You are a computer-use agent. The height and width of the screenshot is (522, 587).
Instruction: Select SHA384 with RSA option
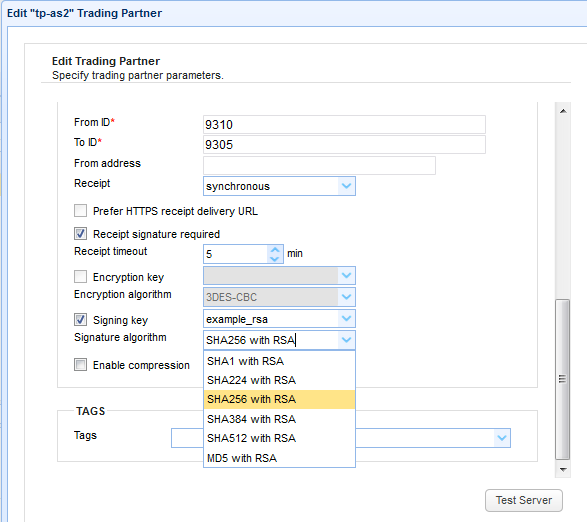tap(279, 419)
